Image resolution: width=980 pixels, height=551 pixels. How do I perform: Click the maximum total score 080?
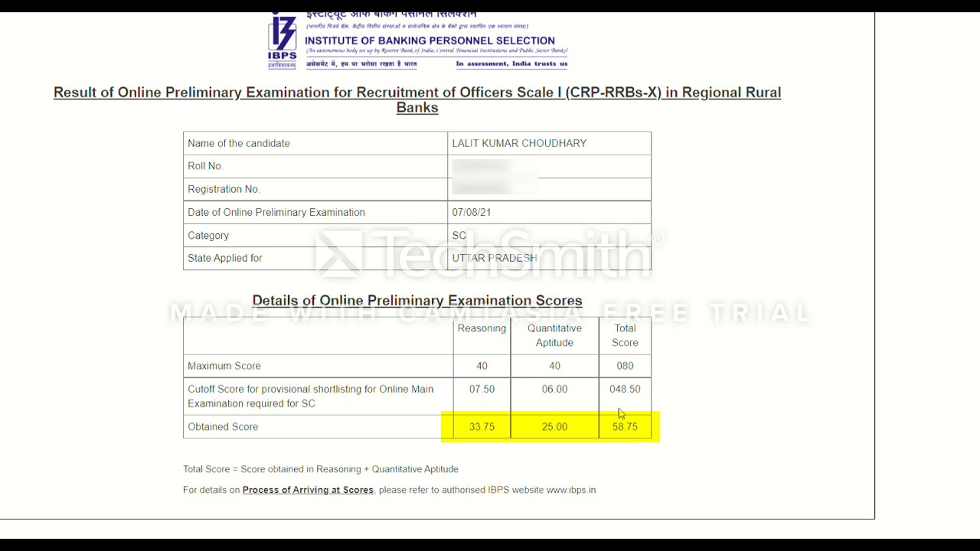pyautogui.click(x=625, y=366)
